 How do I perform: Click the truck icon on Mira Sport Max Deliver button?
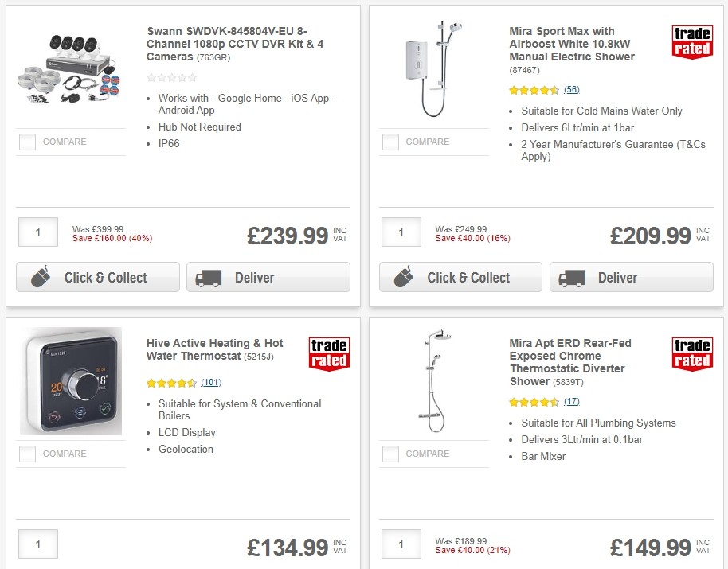point(573,277)
